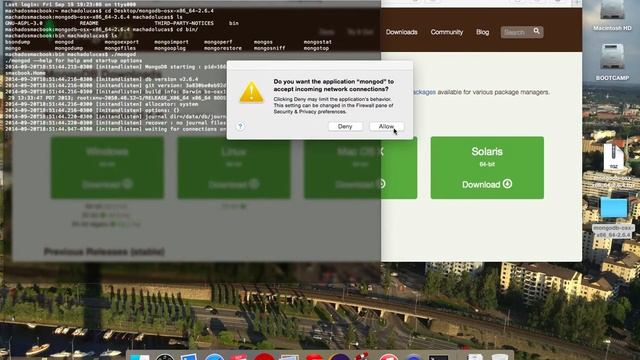
Task: Select the mongodb-osx-x86_64-2.6.4 folder on the desktop
Action: pyautogui.click(x=613, y=217)
